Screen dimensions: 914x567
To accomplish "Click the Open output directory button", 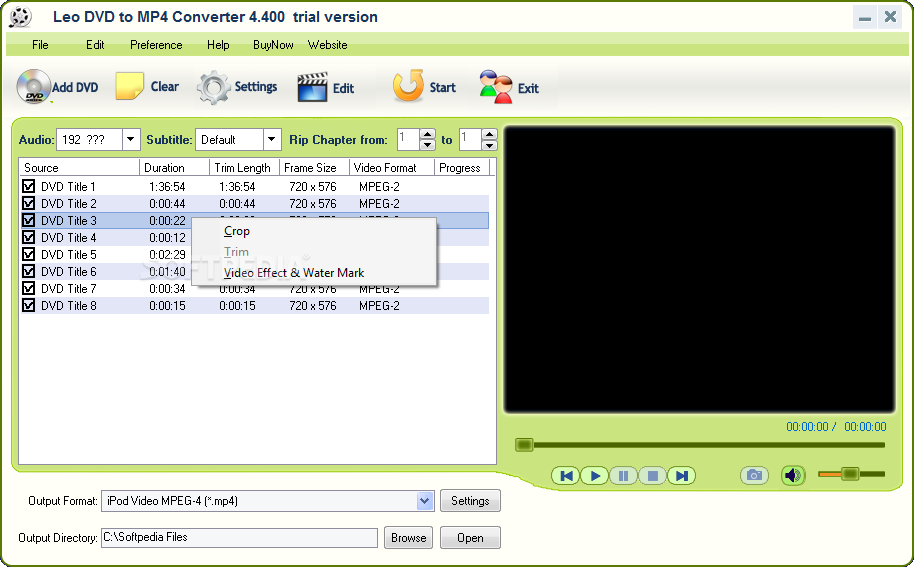I will click(x=470, y=537).
